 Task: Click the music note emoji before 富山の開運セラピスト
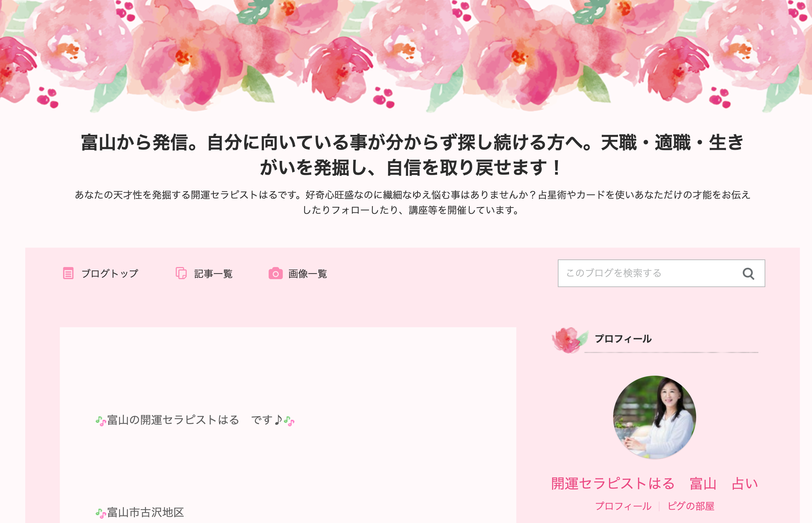pyautogui.click(x=101, y=421)
